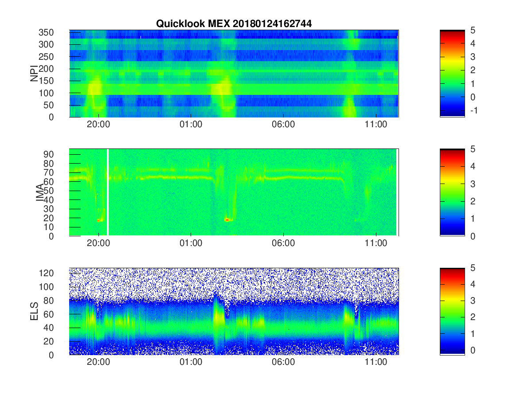Select the 11:00 tick under the IMA plot

click(x=376, y=243)
